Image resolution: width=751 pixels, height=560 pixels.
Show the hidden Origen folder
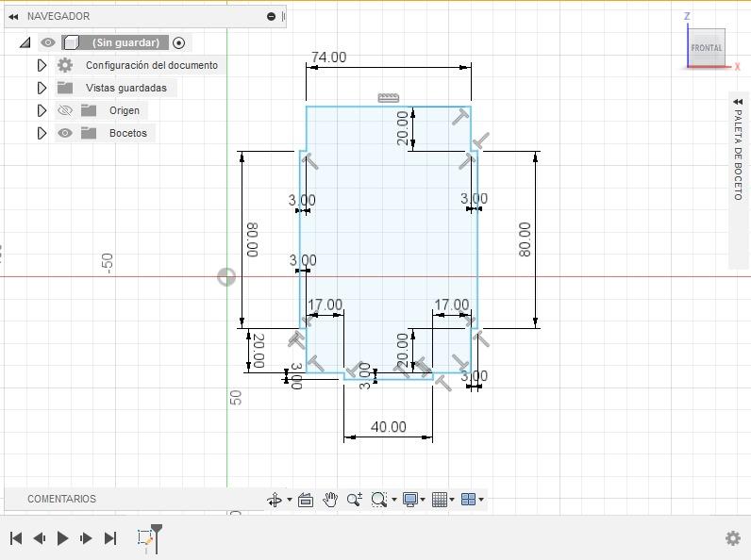point(65,110)
